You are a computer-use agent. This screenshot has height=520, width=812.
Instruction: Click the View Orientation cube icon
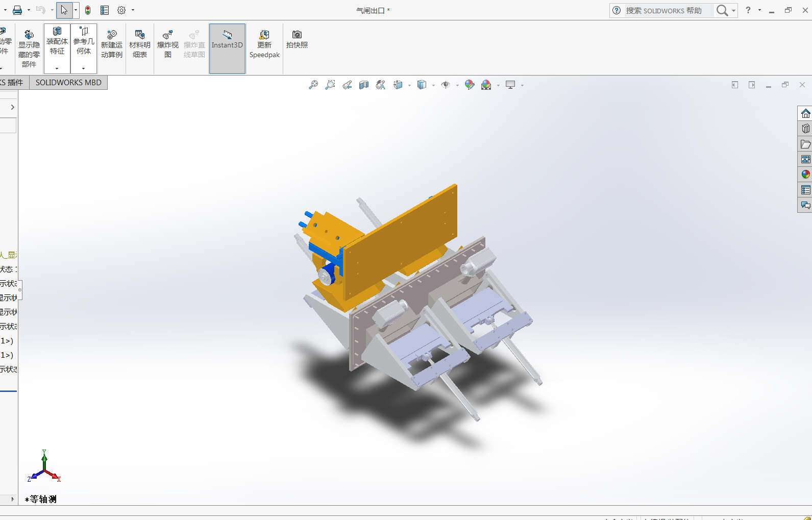click(398, 85)
